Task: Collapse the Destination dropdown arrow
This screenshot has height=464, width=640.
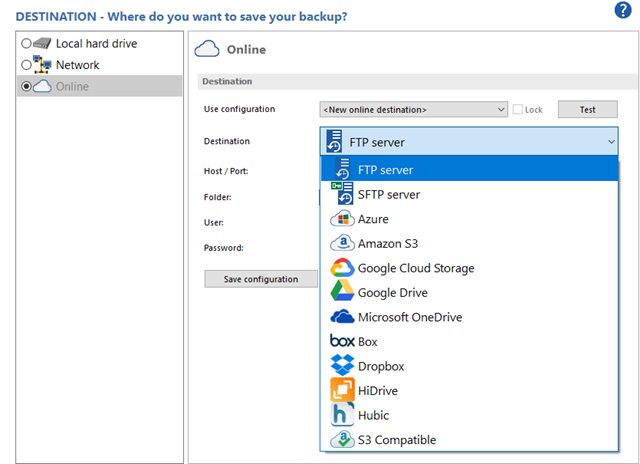Action: point(611,142)
